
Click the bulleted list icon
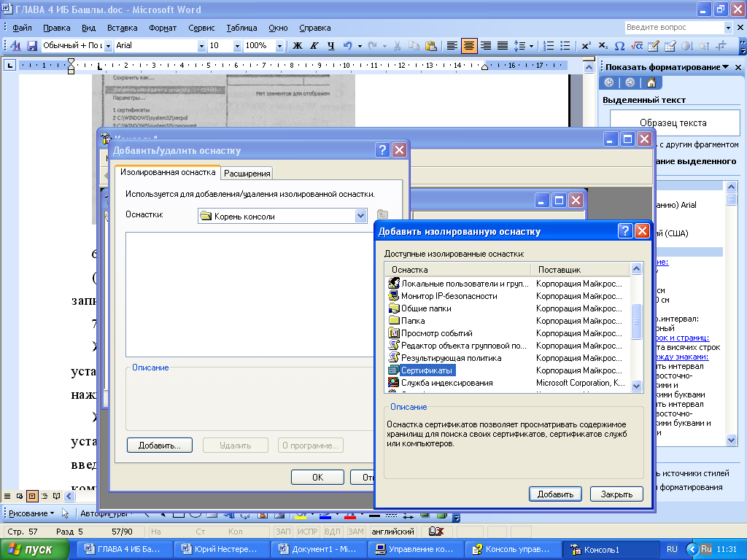pos(565,46)
